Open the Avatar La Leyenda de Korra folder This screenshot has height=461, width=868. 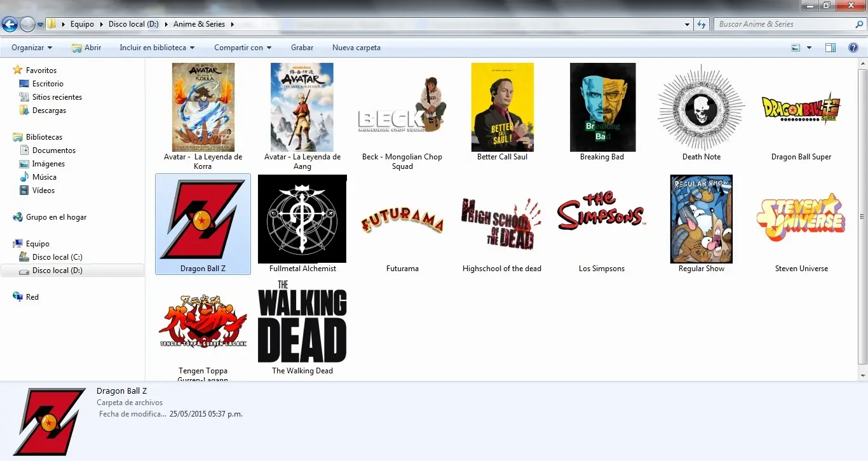click(203, 116)
